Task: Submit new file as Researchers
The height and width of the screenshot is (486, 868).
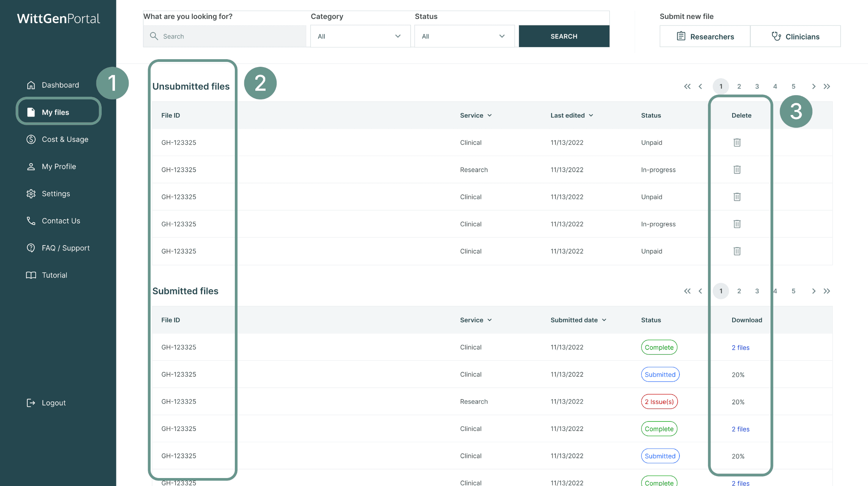Action: (705, 36)
